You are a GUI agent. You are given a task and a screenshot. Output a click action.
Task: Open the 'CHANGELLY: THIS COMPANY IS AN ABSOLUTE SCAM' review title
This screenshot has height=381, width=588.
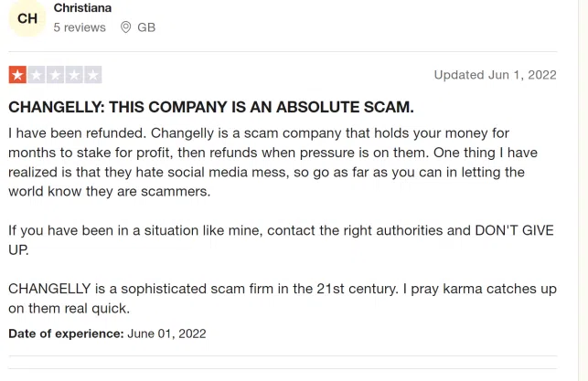[211, 107]
